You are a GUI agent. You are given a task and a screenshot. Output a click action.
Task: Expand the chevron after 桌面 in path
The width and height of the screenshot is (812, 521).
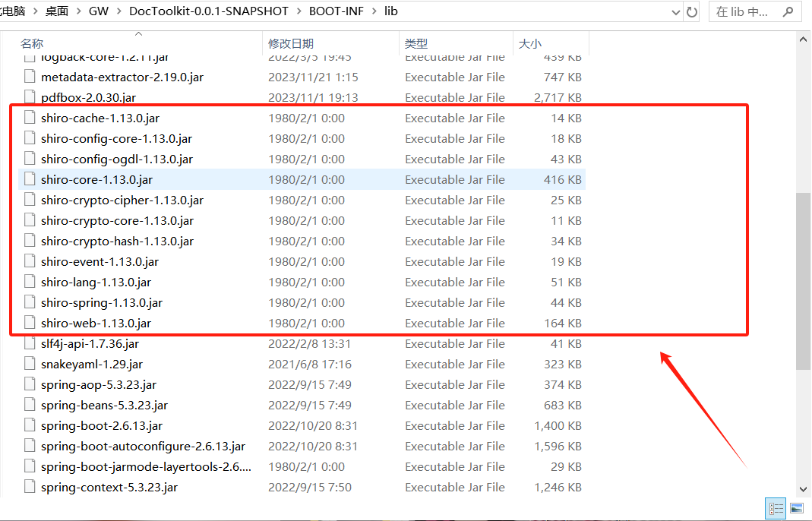click(x=79, y=11)
